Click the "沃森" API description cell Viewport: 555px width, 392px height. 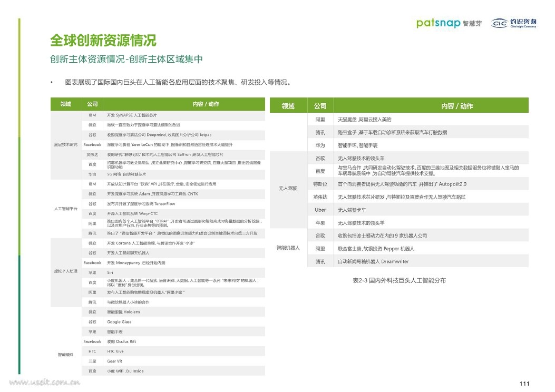pos(184,184)
